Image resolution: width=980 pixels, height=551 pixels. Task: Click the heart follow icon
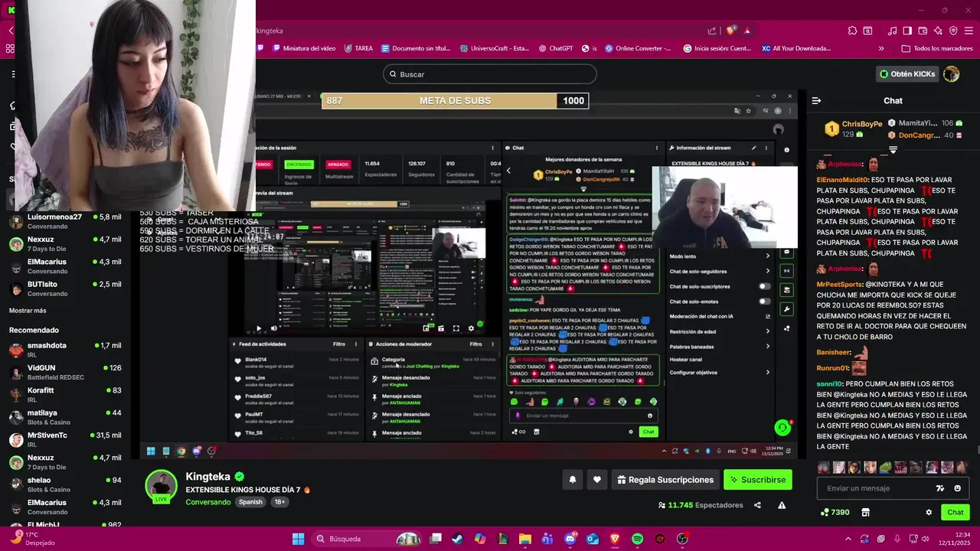tap(597, 480)
